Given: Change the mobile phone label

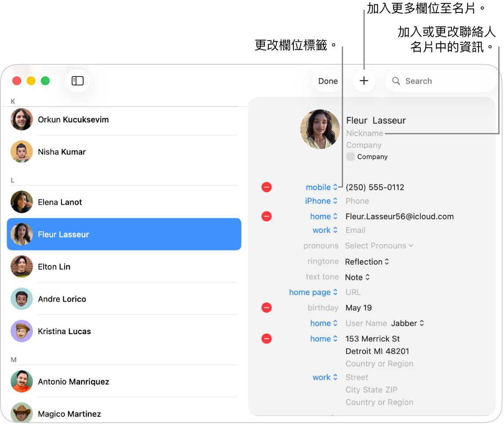Looking at the screenshot, I should click(x=321, y=187).
